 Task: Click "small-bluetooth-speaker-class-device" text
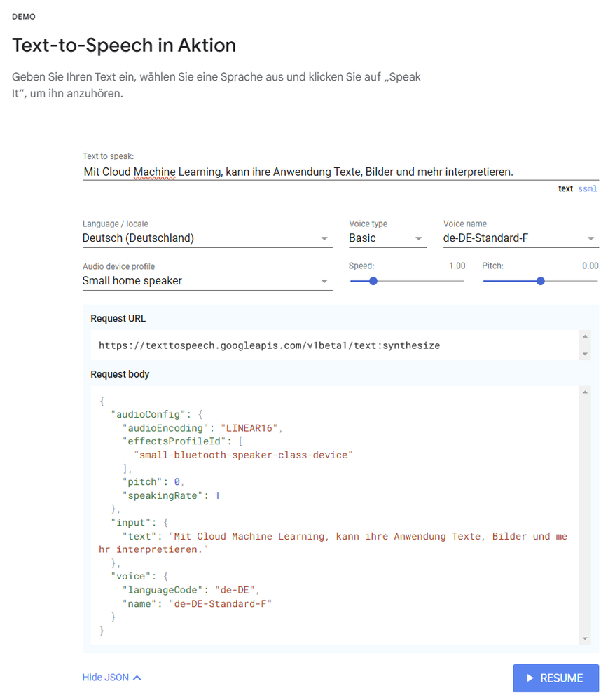click(x=243, y=455)
